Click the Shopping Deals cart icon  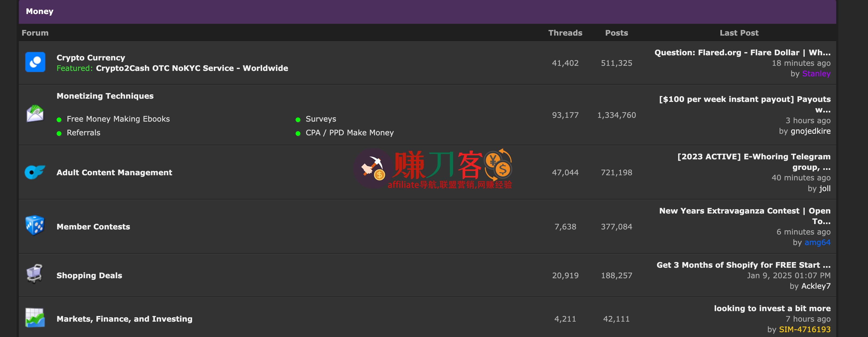point(35,274)
